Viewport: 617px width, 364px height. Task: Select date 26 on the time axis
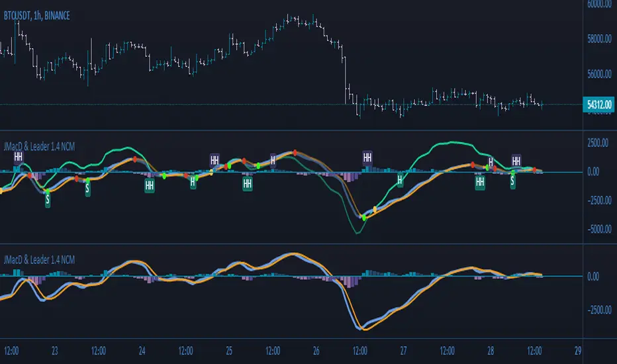316,350
